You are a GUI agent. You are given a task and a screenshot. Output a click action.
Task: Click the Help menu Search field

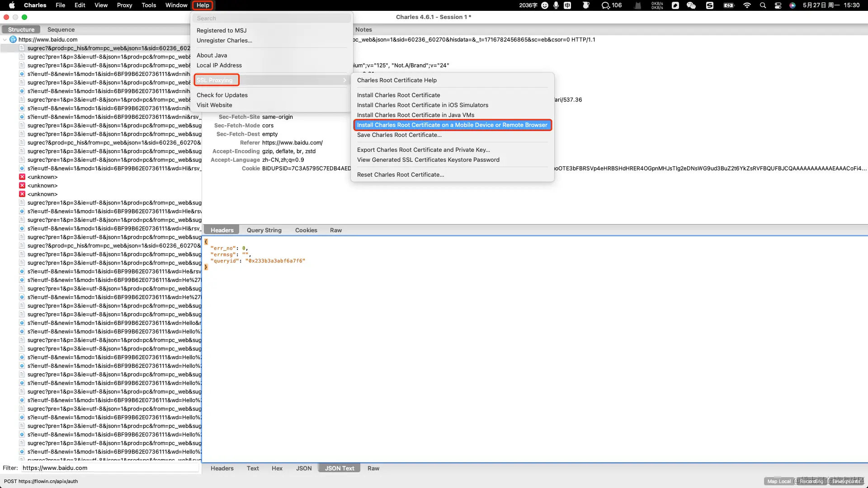pyautogui.click(x=271, y=19)
